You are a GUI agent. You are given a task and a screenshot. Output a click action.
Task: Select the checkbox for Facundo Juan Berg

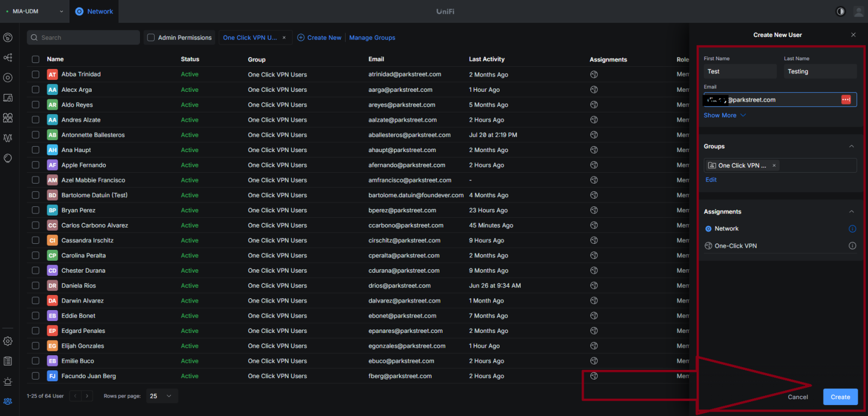(35, 376)
